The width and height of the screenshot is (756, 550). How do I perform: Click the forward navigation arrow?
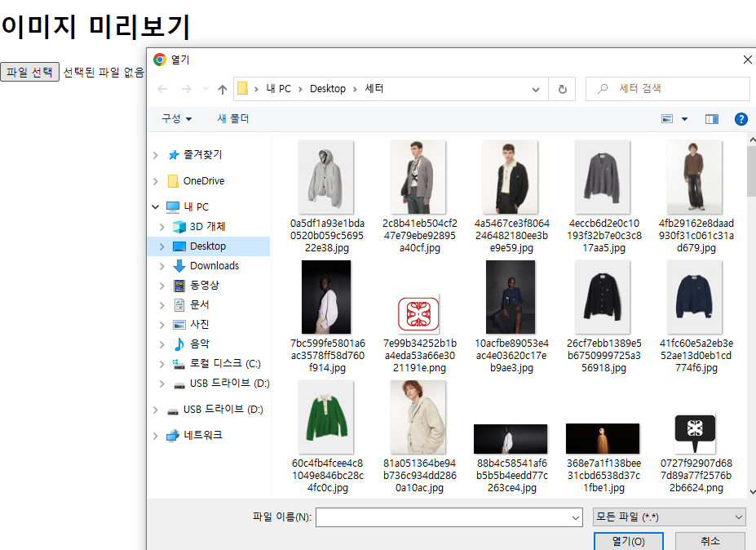pyautogui.click(x=187, y=89)
